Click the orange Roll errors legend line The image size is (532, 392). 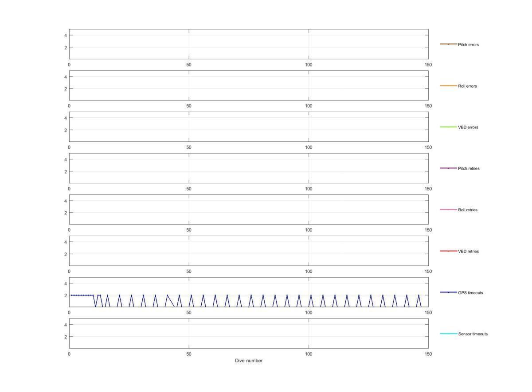point(448,85)
